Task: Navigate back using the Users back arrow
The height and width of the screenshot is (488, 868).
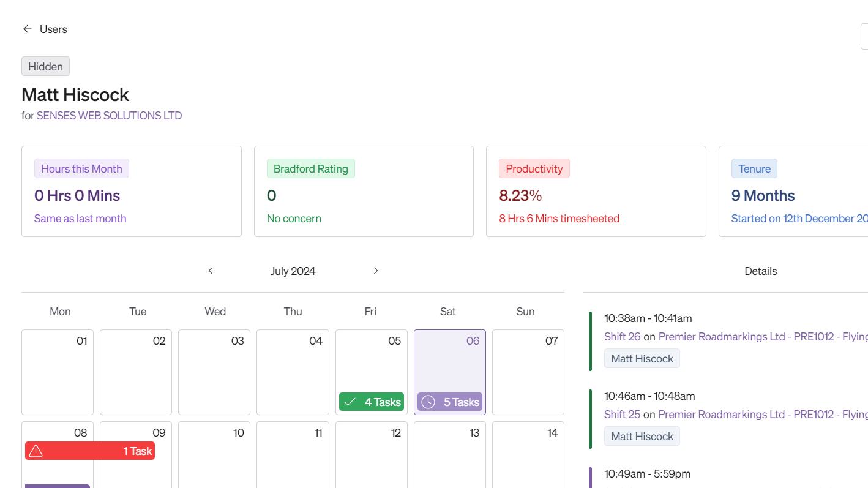Action: pyautogui.click(x=27, y=29)
